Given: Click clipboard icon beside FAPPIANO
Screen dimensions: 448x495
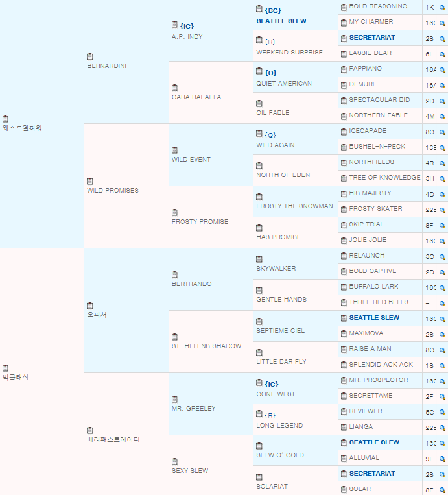Looking at the screenshot, I should click(344, 69).
